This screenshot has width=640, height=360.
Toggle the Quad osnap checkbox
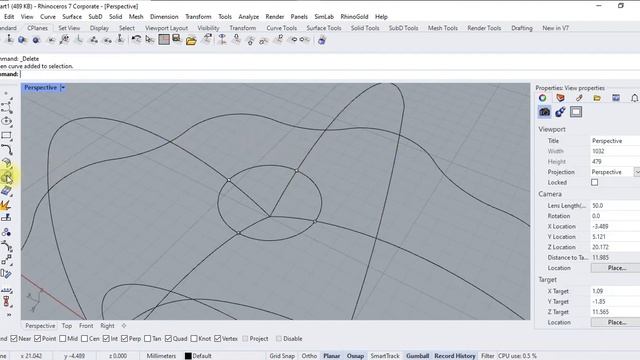coord(168,339)
